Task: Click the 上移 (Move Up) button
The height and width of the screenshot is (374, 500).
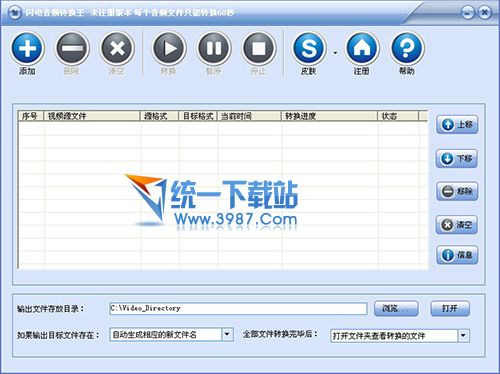Action: (x=457, y=125)
